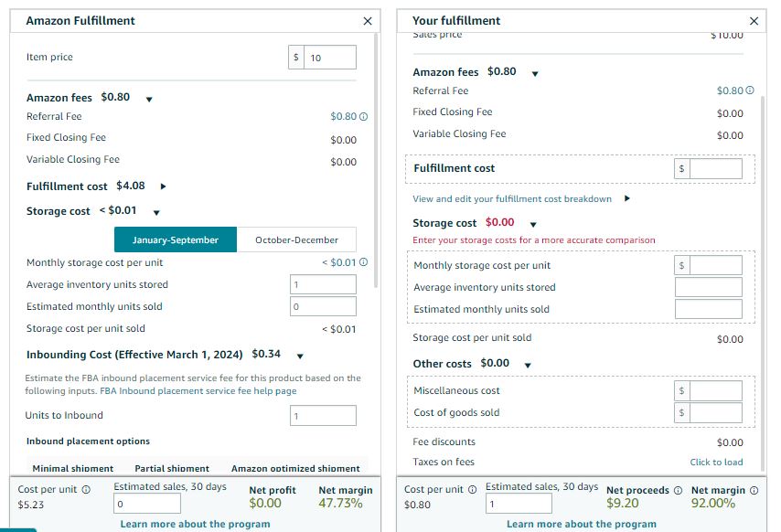This screenshot has width=781, height=532.
Task: Click the Referral Fee info icon in Your fulfillment
Action: [752, 90]
